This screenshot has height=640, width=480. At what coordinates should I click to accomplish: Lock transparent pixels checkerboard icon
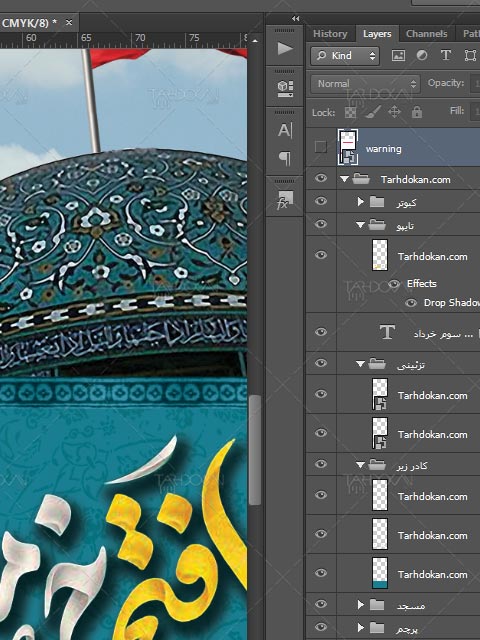(350, 112)
